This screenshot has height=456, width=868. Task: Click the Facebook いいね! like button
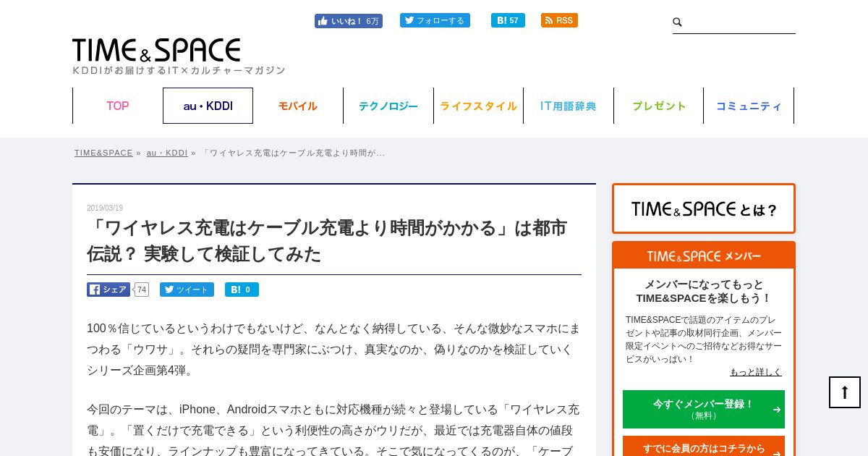349,21
